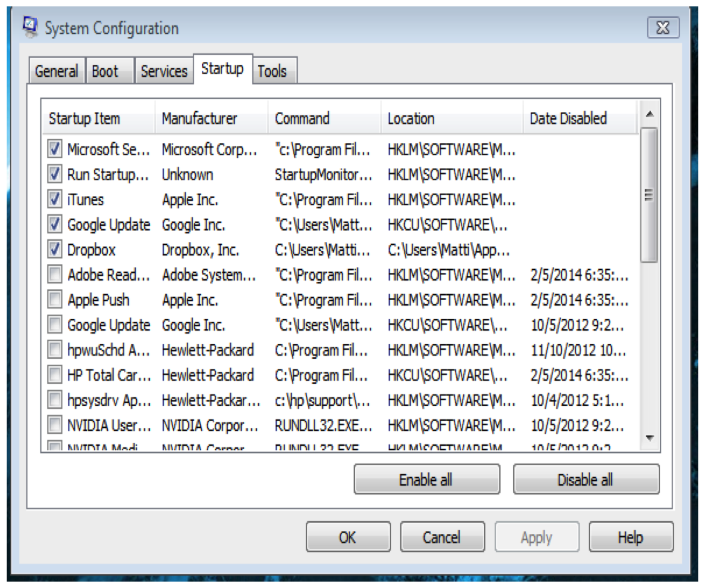
Task: Toggle the HP Total Care checkbox
Action: tap(54, 375)
